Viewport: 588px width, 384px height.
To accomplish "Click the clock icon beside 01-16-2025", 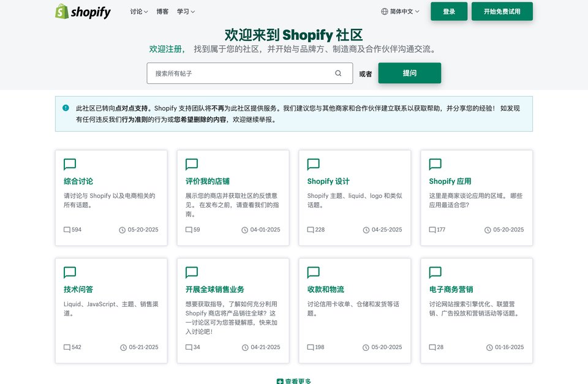I will [489, 348].
